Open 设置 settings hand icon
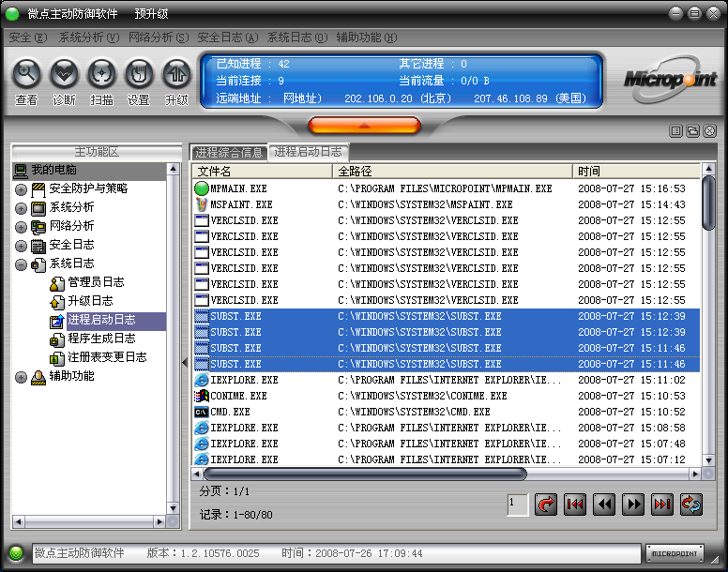 coord(139,74)
